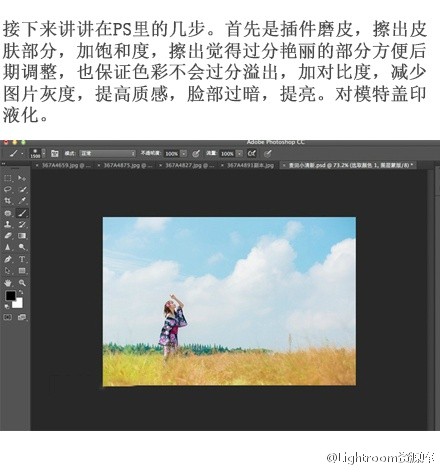This screenshot has width=440, height=472.
Task: Switch to the 367A4891 copy .jpg tab
Action: pyautogui.click(x=250, y=165)
